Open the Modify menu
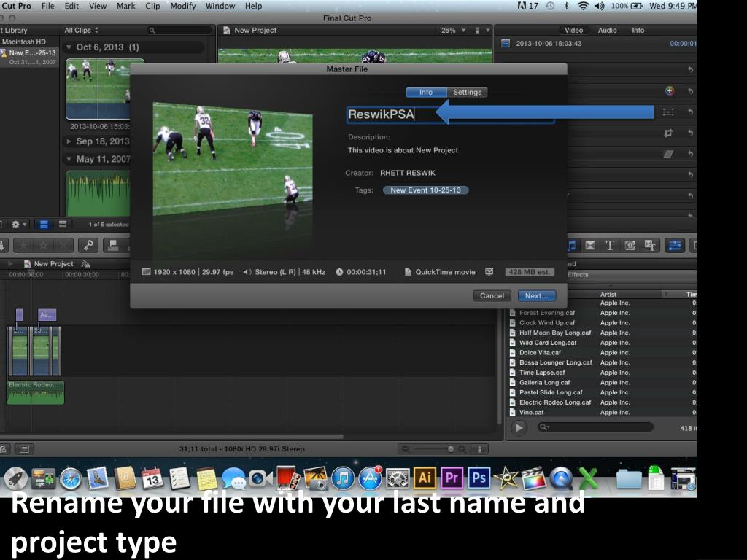Screen dimensions: 747x560 click(x=183, y=6)
